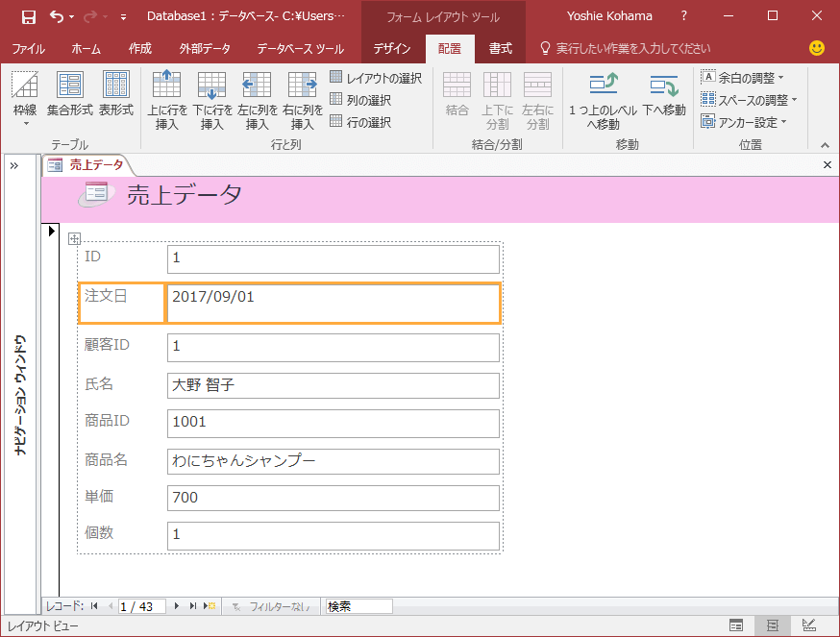Click 右に列を挿入 insert column right
This screenshot has height=637, width=840.
(x=302, y=101)
